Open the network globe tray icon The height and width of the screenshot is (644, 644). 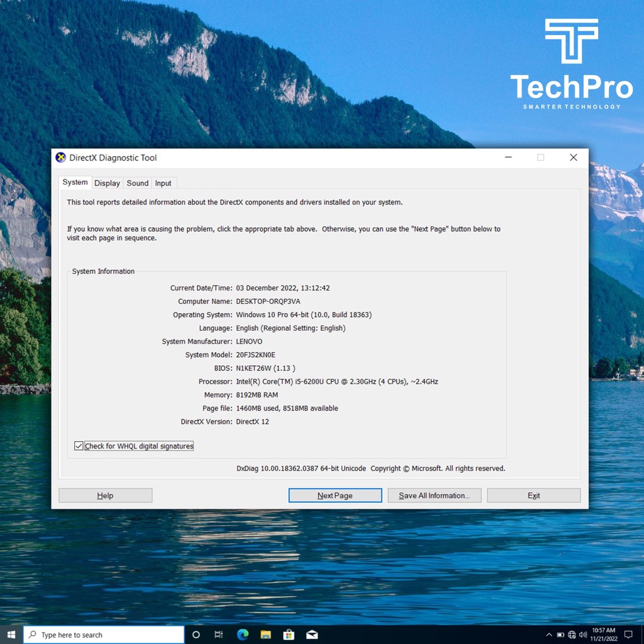click(572, 635)
